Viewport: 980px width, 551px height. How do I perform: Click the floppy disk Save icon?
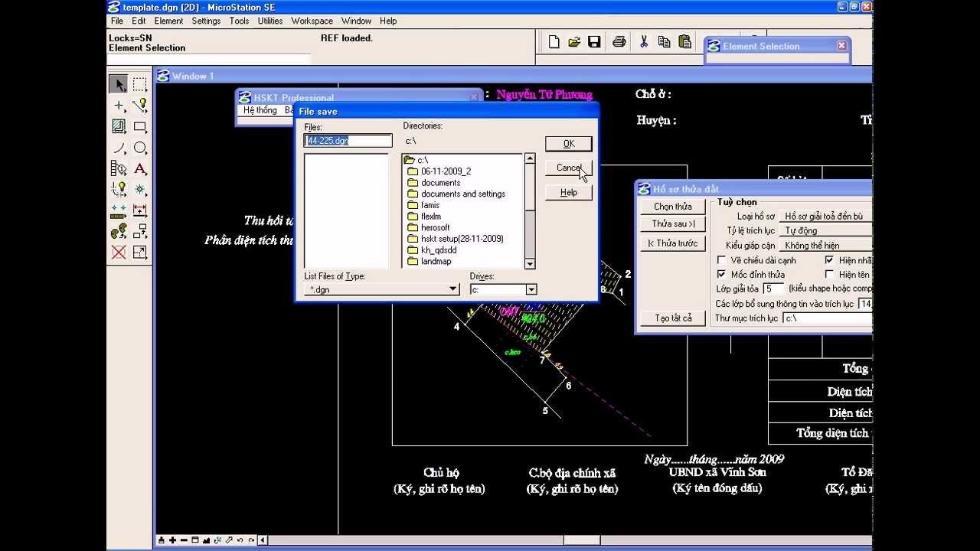594,42
